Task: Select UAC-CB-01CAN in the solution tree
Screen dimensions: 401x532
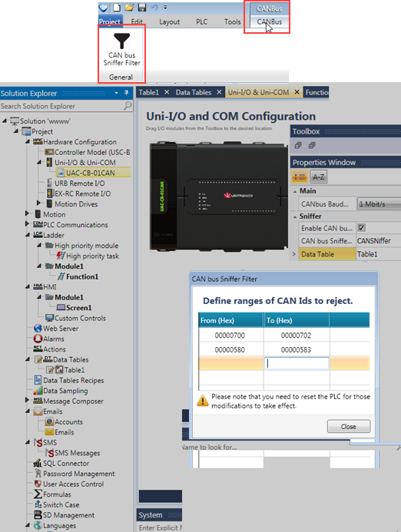Action: pos(91,173)
